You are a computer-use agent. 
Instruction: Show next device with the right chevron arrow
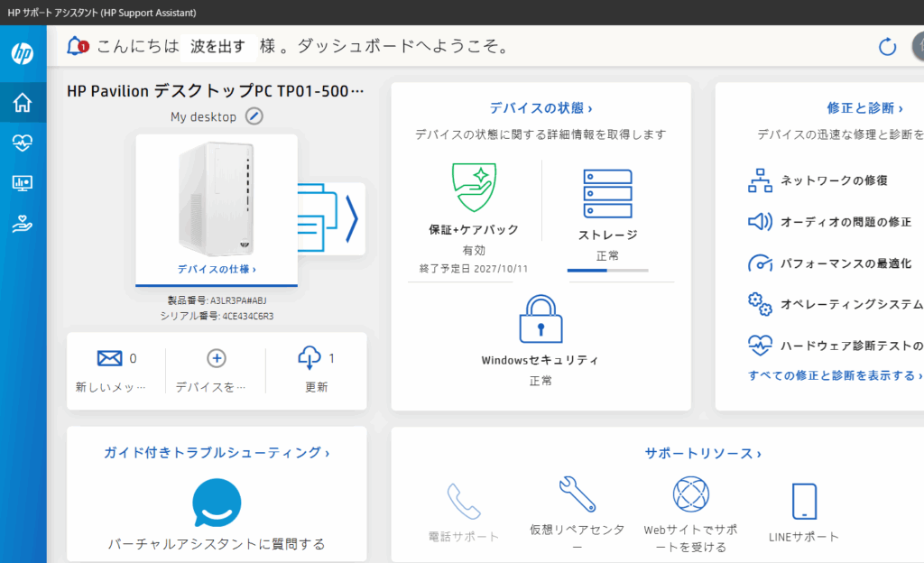click(x=352, y=219)
